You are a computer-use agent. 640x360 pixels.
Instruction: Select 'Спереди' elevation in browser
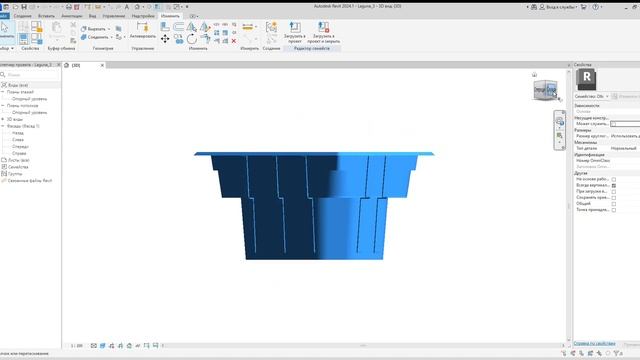(x=20, y=147)
